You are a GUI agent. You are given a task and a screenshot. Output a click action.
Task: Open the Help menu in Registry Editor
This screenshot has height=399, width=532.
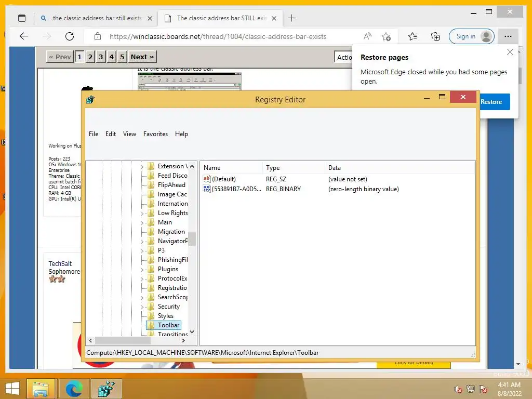click(181, 134)
